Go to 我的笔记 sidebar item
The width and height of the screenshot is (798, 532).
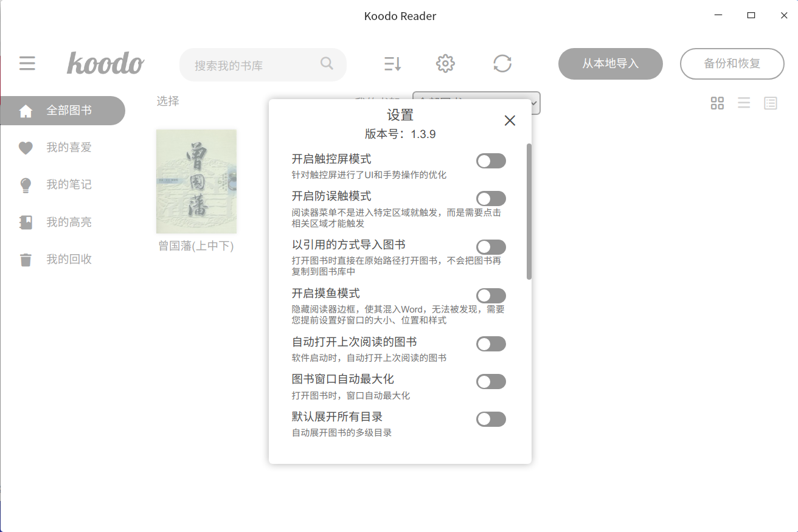(x=69, y=185)
